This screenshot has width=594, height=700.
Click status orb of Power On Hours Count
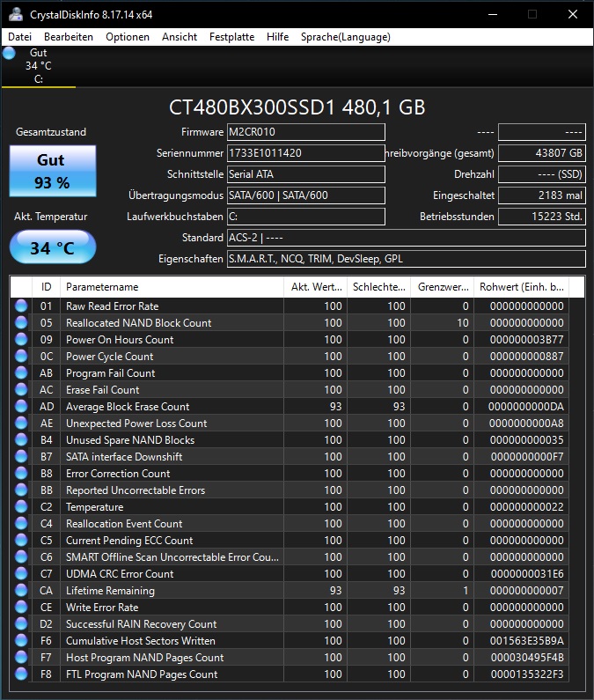pos(21,339)
